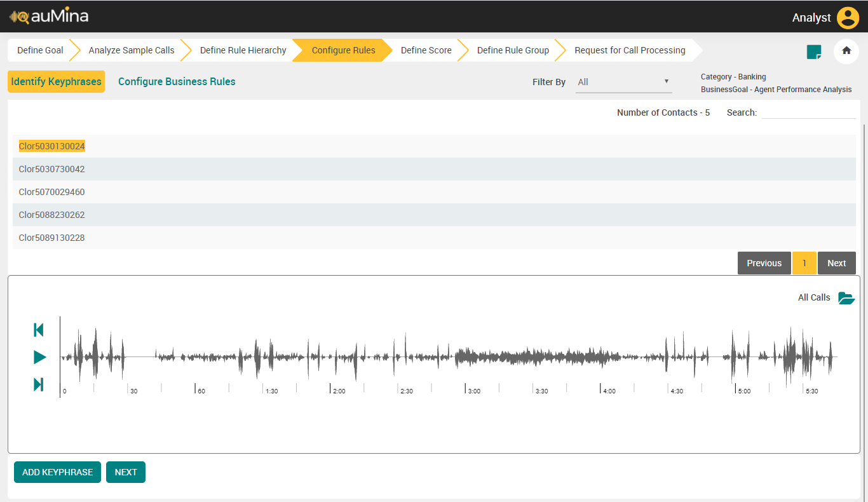868x502 pixels.
Task: Go to home via house icon
Action: (x=846, y=51)
